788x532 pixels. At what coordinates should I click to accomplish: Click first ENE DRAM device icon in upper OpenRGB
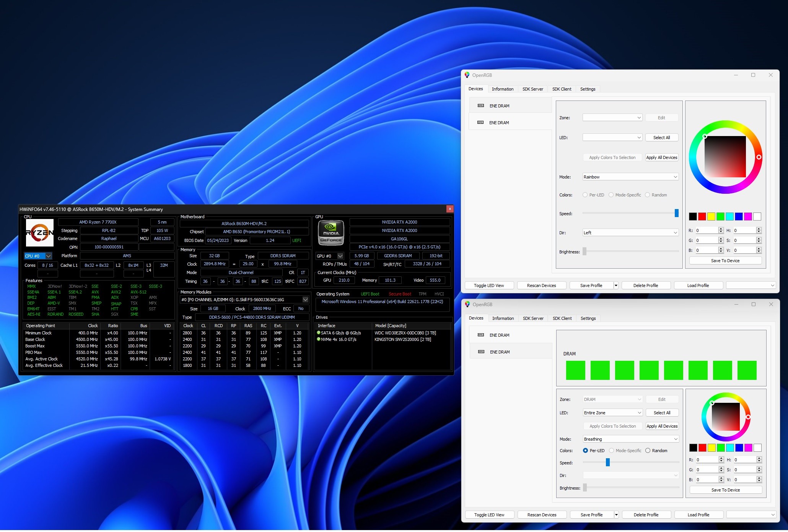point(481,105)
